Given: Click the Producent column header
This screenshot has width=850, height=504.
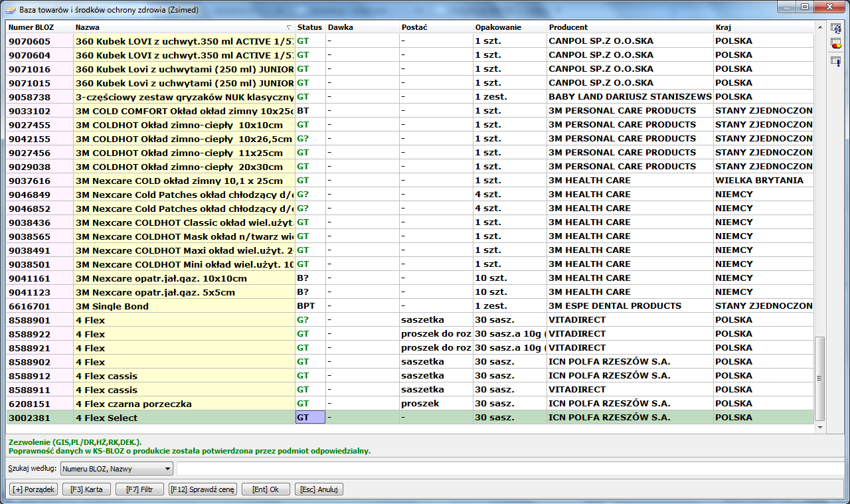Looking at the screenshot, I should [630, 27].
